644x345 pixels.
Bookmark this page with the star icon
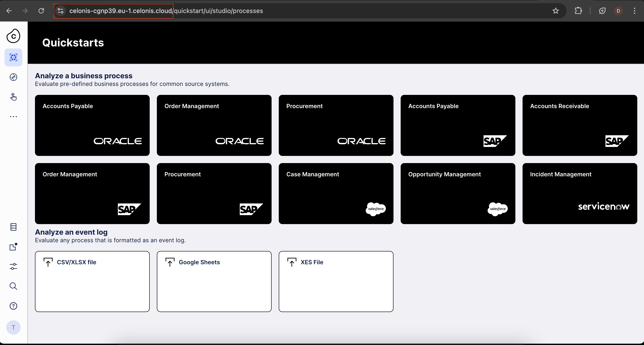(555, 11)
